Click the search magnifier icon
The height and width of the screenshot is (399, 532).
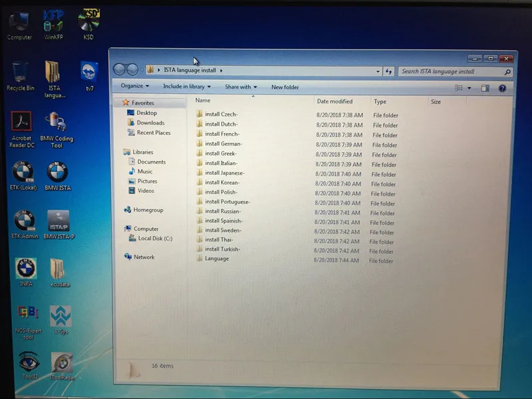pyautogui.click(x=507, y=72)
